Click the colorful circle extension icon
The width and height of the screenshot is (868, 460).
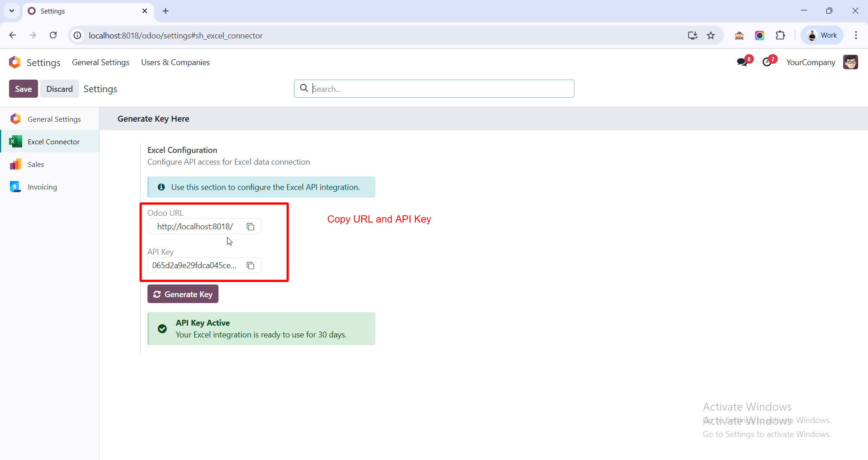click(x=760, y=35)
